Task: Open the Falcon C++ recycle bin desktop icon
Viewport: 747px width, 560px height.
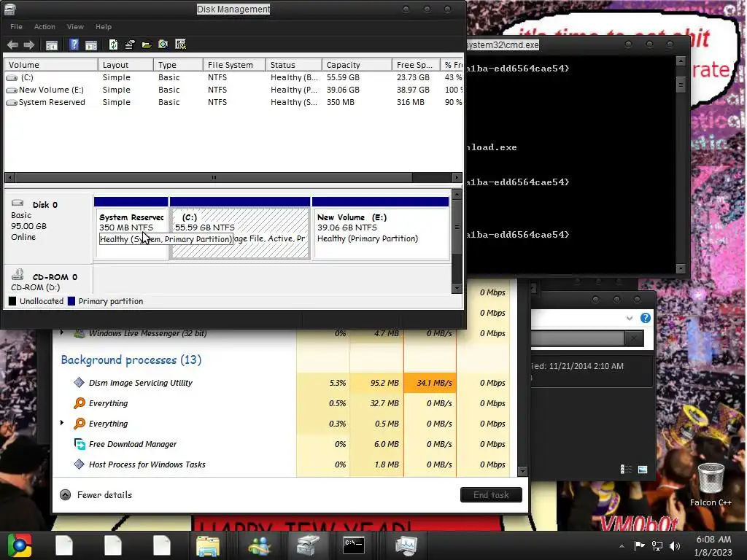Action: coord(711,484)
